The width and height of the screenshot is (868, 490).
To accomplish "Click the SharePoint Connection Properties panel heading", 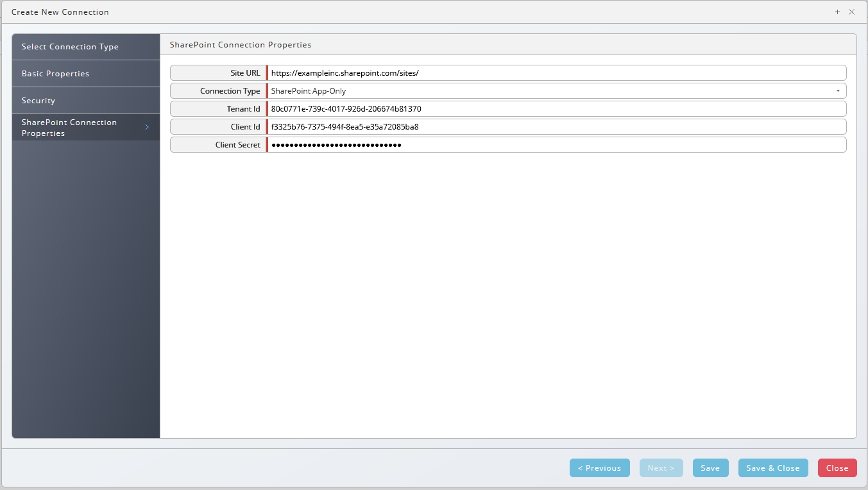I will (241, 45).
